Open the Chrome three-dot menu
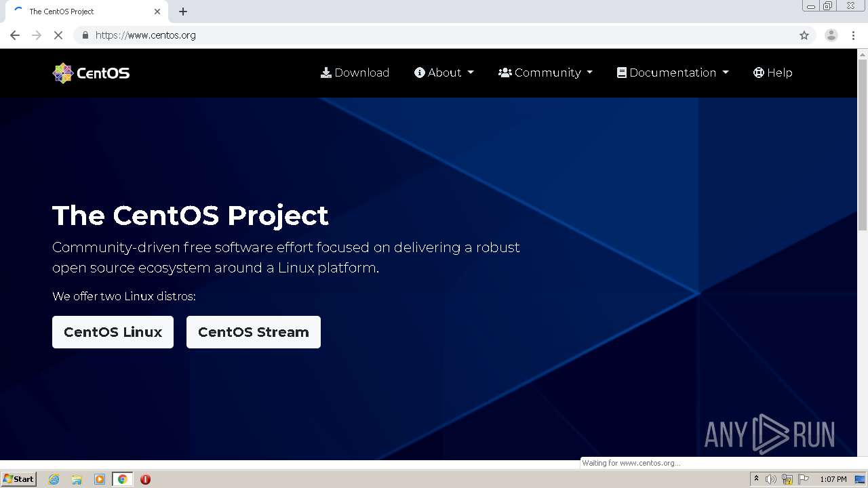 (854, 35)
